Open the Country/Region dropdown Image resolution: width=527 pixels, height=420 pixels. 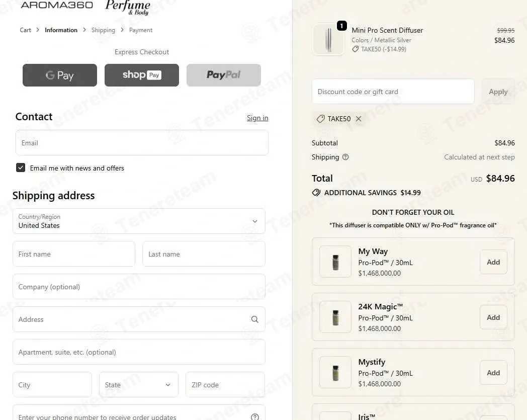click(139, 221)
